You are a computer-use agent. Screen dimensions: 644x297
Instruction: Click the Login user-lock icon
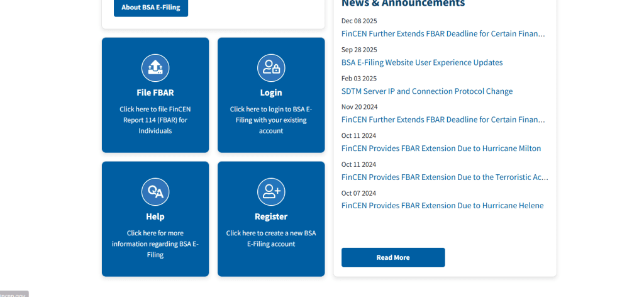coord(271,68)
